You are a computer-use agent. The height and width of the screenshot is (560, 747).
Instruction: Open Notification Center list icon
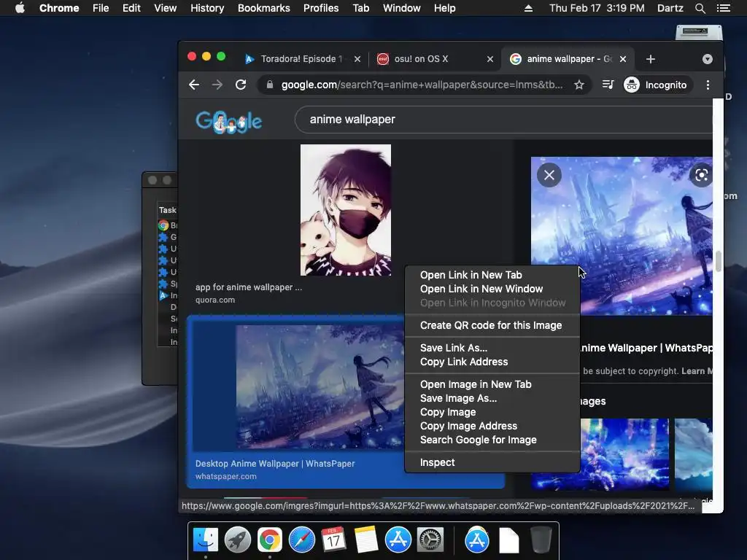pyautogui.click(x=723, y=8)
